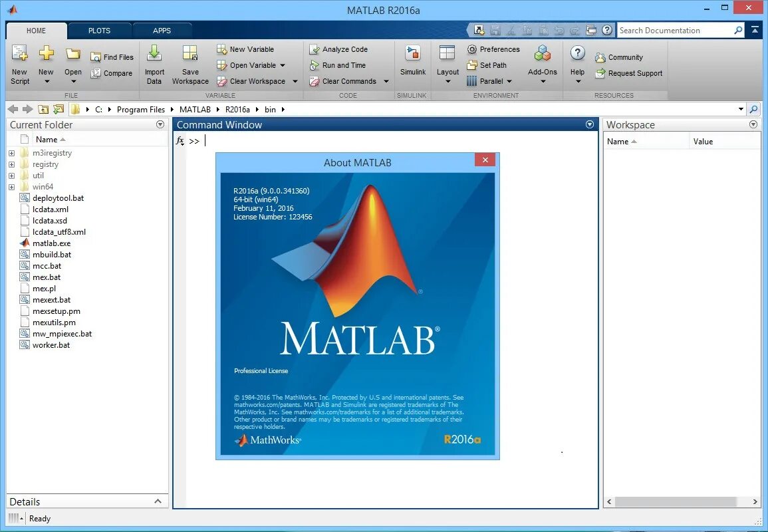Expand Open Variable dropdown
This screenshot has height=532, width=768.
pyautogui.click(x=283, y=65)
